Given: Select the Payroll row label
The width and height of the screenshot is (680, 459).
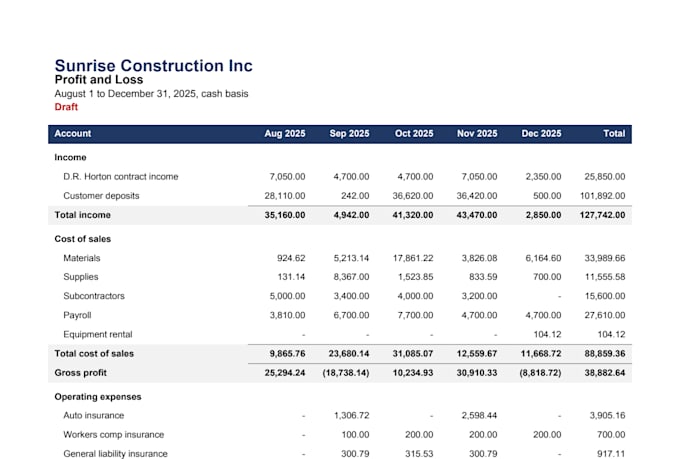Looking at the screenshot, I should tap(77, 315).
